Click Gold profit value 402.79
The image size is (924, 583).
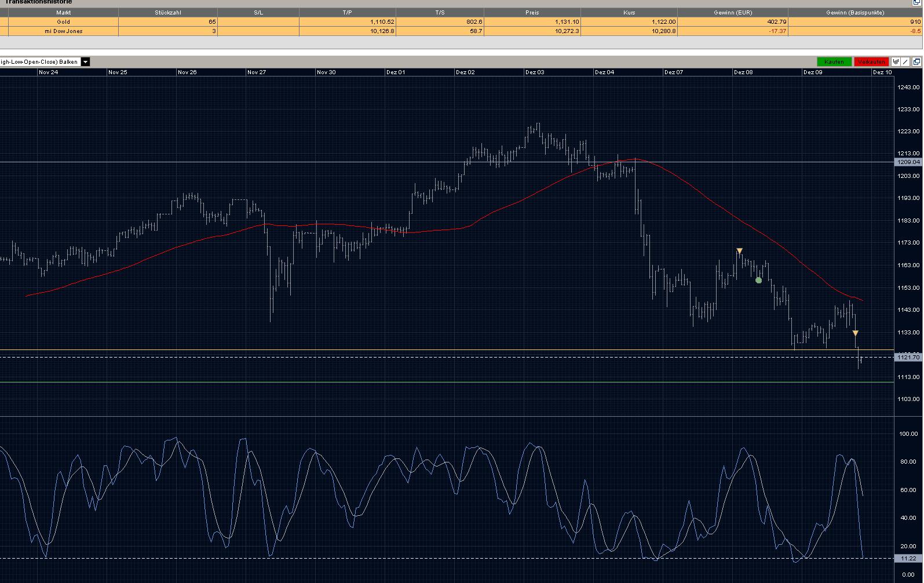click(x=776, y=22)
